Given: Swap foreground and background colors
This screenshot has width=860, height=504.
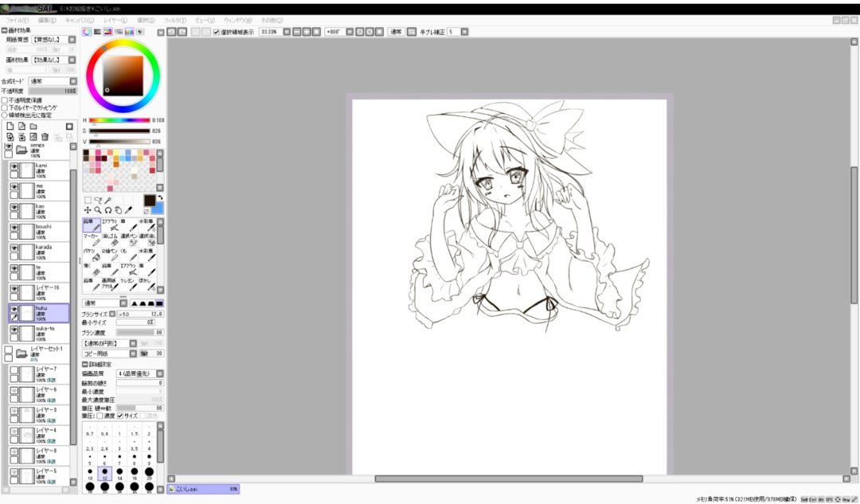Looking at the screenshot, I should click(x=160, y=198).
